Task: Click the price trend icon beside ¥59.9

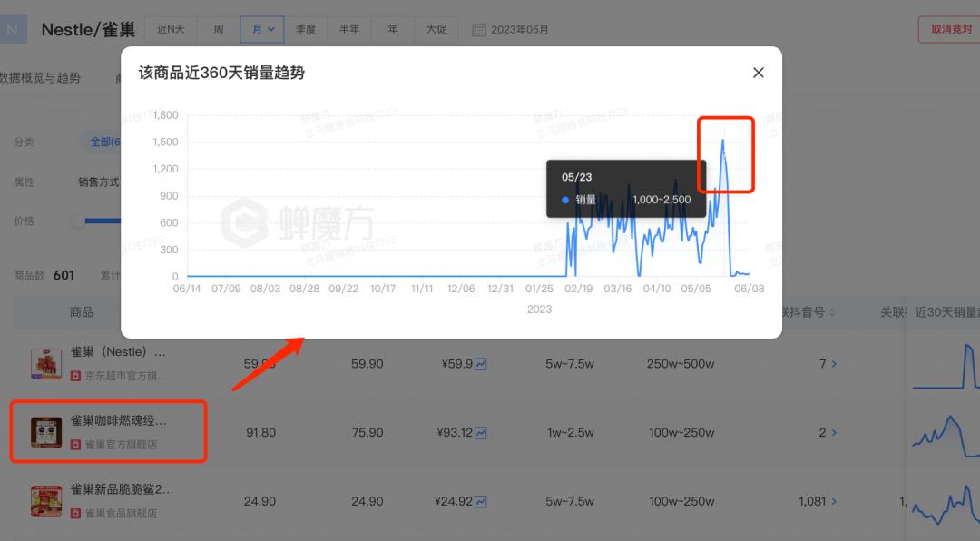Action: [x=479, y=363]
